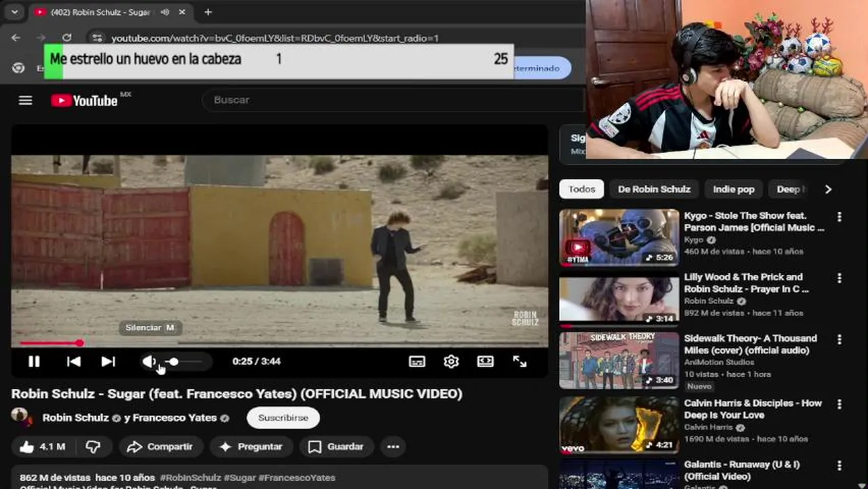Open Francesco Yates channel link
The image size is (868, 489).
[175, 418]
